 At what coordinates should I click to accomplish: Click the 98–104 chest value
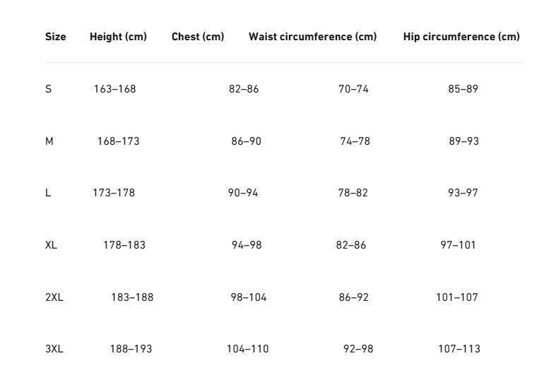249,297
